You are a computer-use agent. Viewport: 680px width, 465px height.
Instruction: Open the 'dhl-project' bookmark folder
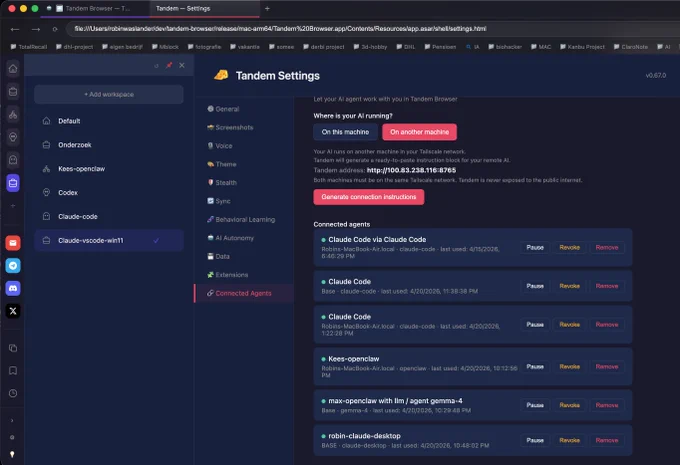(x=75, y=47)
